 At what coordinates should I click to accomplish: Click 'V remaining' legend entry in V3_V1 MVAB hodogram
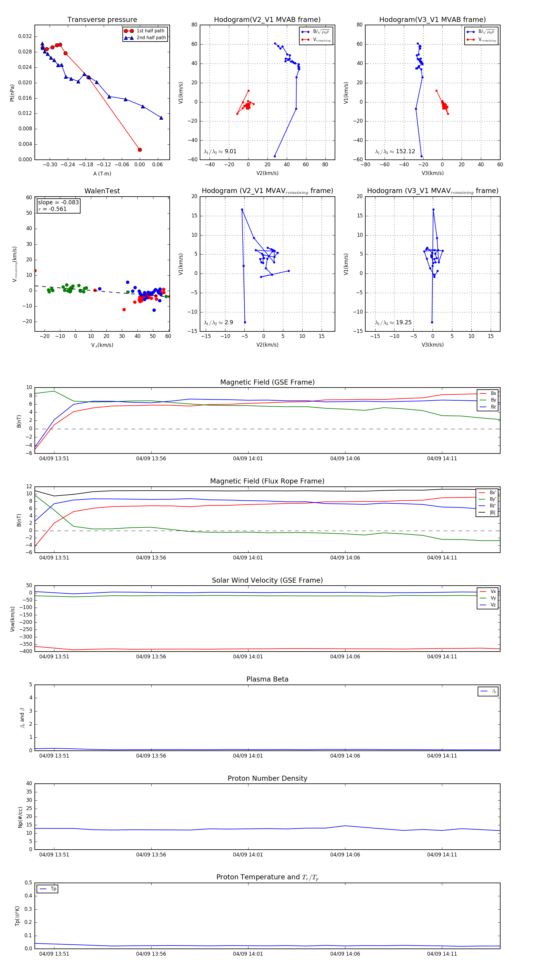(481, 39)
